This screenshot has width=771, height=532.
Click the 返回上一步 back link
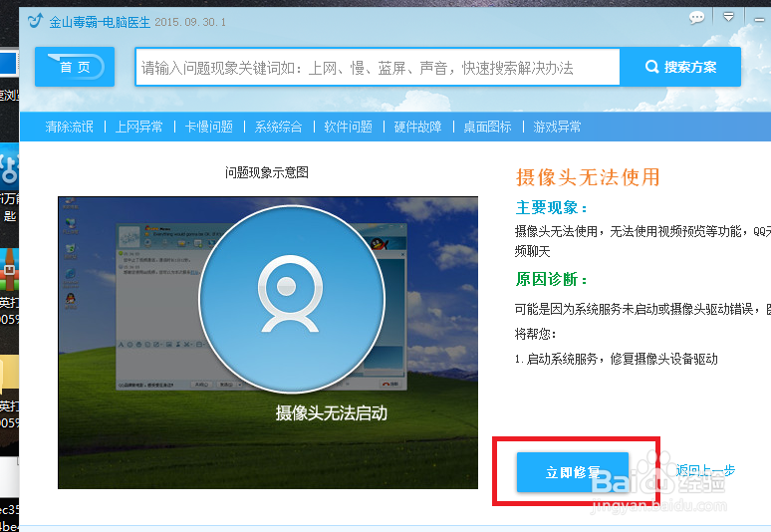(705, 470)
